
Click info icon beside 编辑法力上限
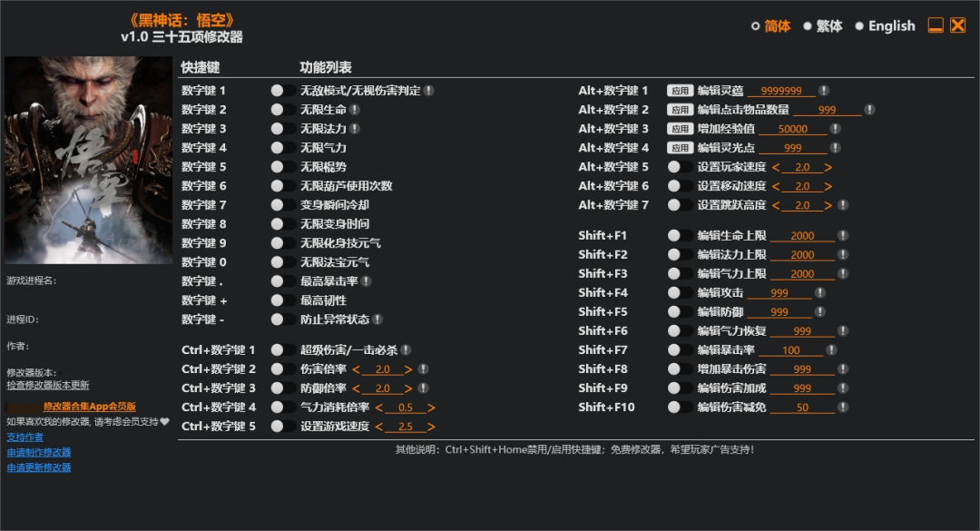[843, 254]
